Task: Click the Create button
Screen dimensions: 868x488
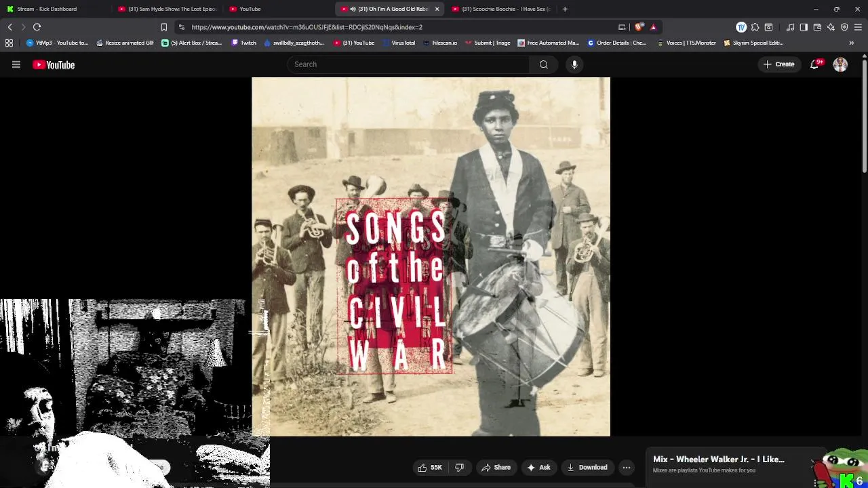Action: click(x=778, y=64)
